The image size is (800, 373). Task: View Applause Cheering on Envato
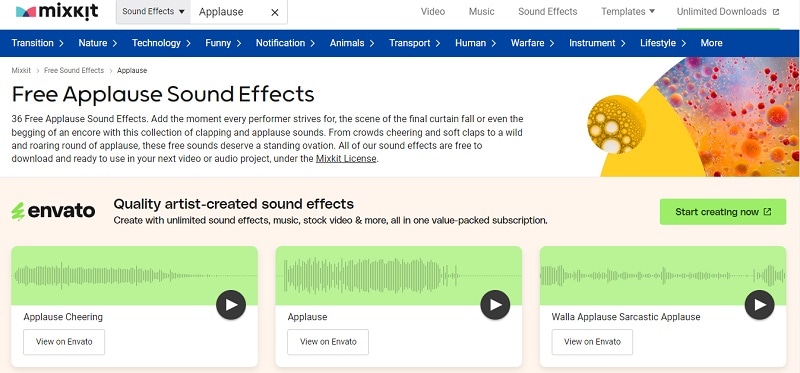(64, 342)
